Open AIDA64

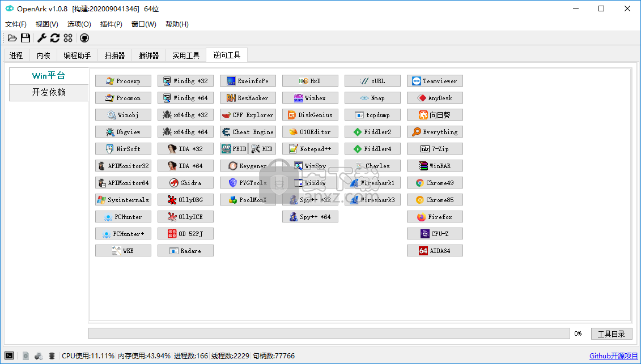pyautogui.click(x=435, y=251)
